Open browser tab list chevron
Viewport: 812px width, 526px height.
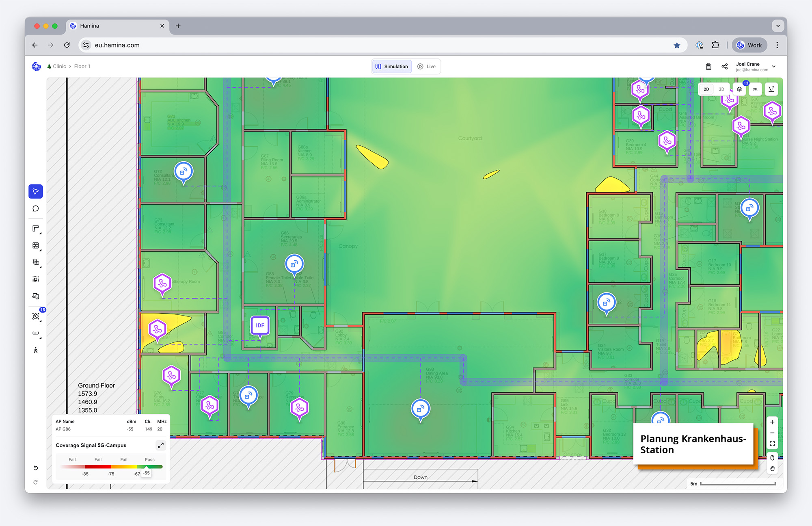(x=778, y=26)
